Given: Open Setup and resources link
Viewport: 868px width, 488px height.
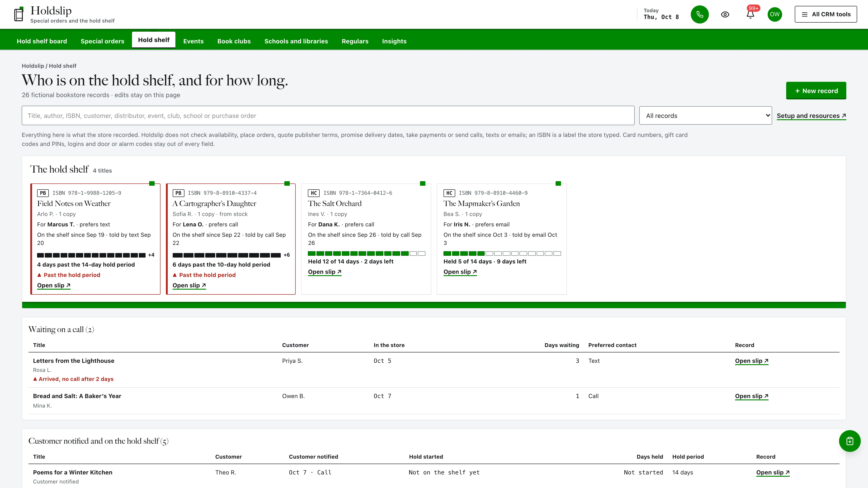Looking at the screenshot, I should [x=811, y=116].
